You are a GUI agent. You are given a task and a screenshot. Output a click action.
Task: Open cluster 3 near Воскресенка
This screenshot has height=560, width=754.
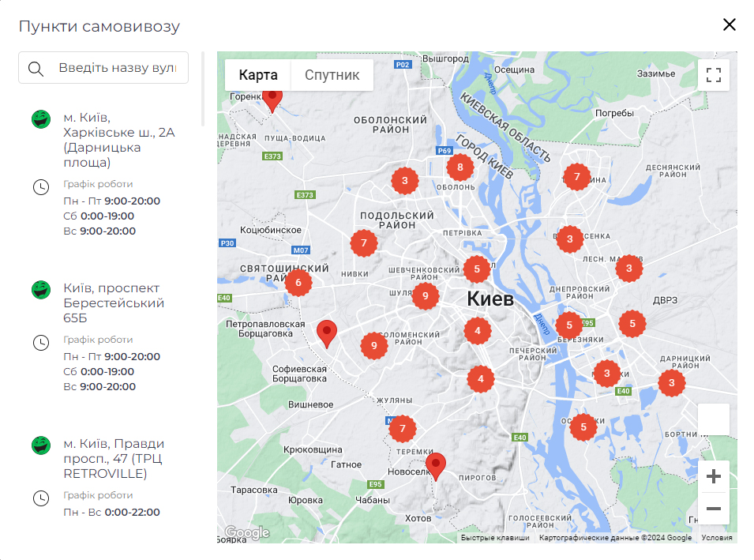(x=570, y=239)
